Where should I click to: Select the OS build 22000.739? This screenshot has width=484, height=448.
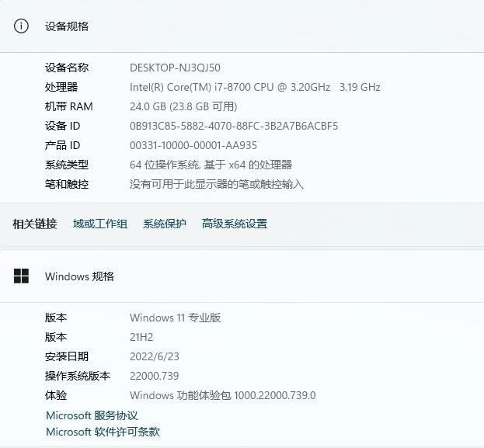point(154,376)
